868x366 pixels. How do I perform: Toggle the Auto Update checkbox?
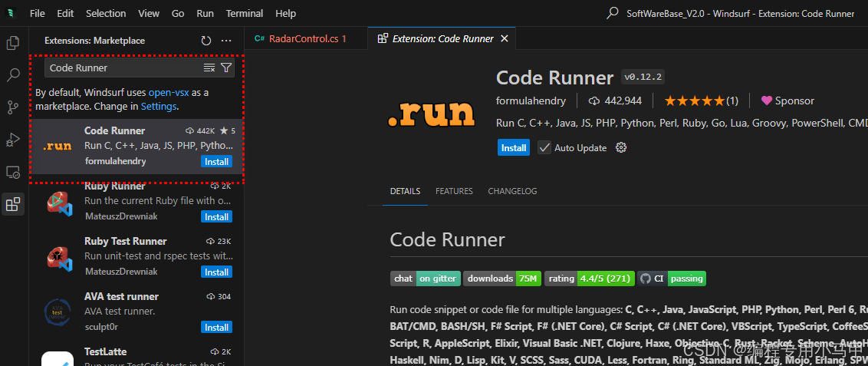click(x=544, y=147)
